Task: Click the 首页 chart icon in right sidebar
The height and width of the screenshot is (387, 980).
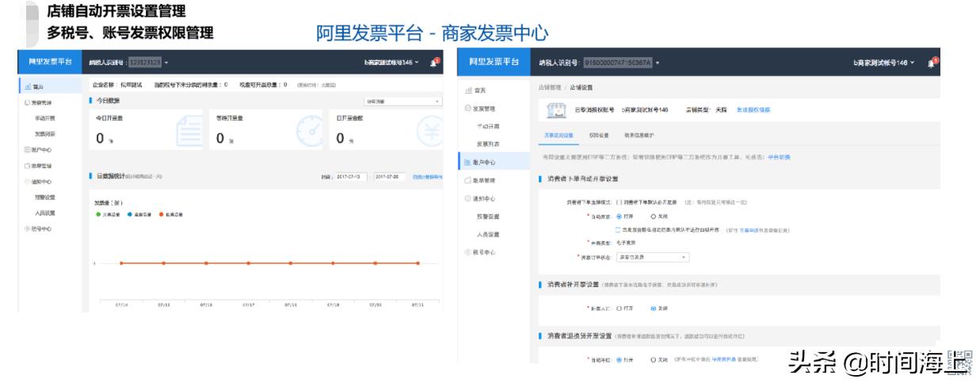Action: [468, 90]
